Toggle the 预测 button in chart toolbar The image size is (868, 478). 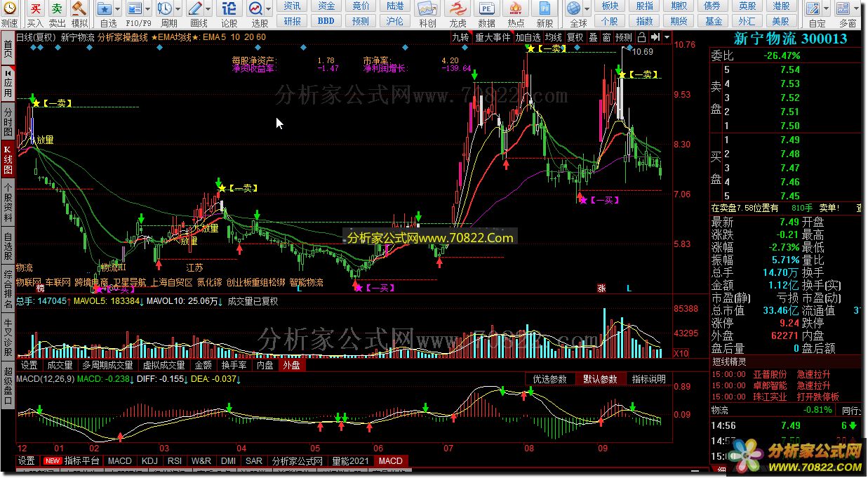click(x=624, y=37)
